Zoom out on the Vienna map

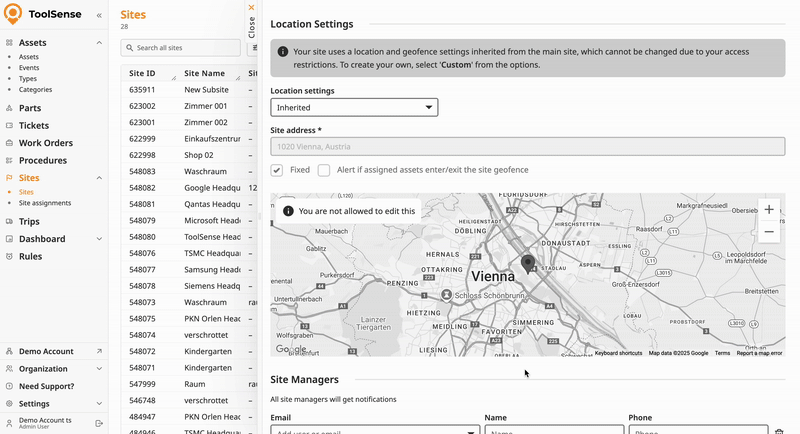tap(768, 232)
